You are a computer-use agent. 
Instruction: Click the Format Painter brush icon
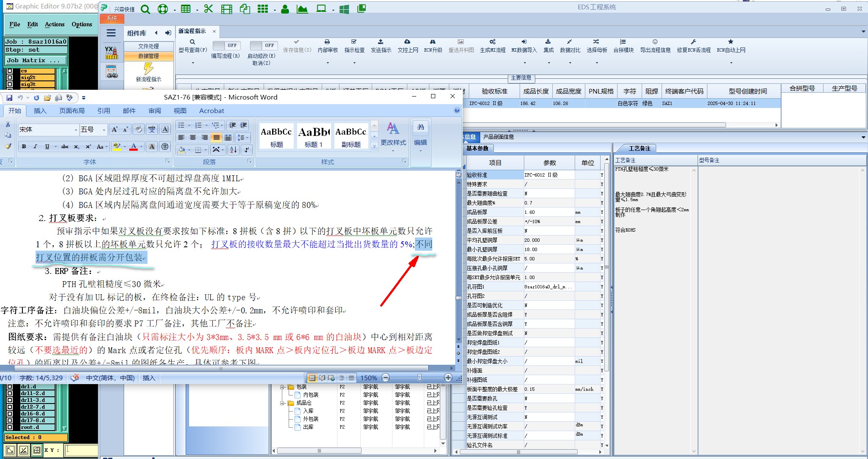click(8, 146)
